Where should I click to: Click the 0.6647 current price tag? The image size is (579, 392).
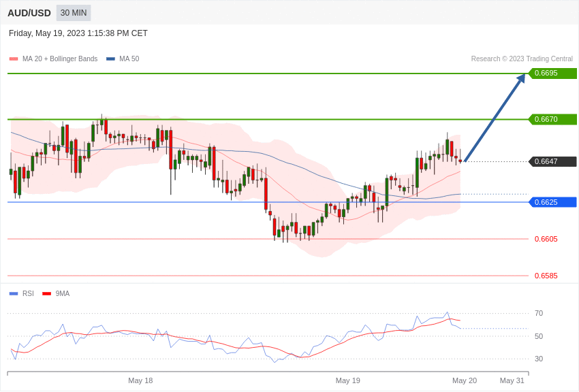(x=552, y=161)
